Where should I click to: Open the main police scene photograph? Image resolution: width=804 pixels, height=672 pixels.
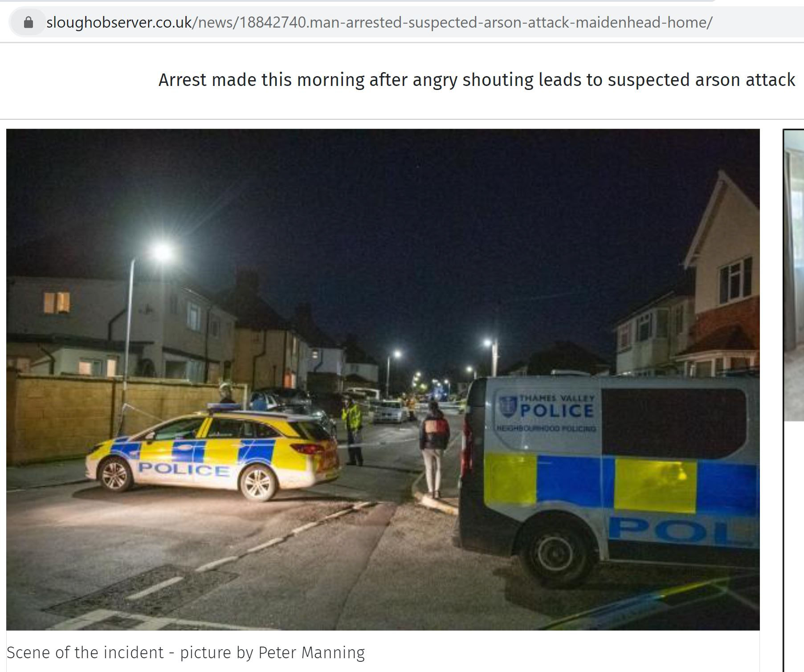pyautogui.click(x=383, y=379)
